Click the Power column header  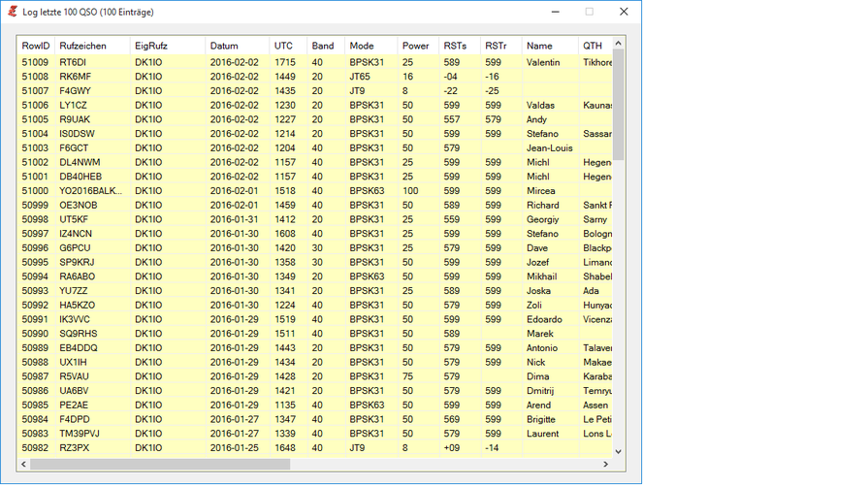tap(415, 46)
